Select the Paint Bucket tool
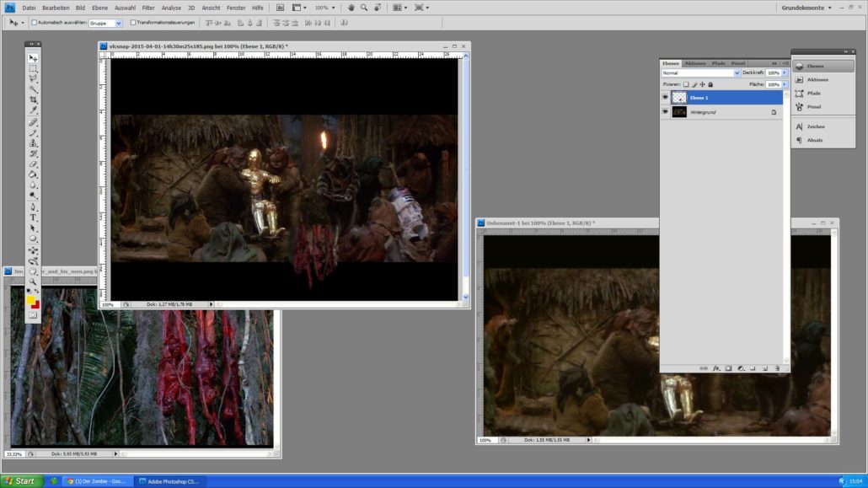868x488 pixels. 33,175
